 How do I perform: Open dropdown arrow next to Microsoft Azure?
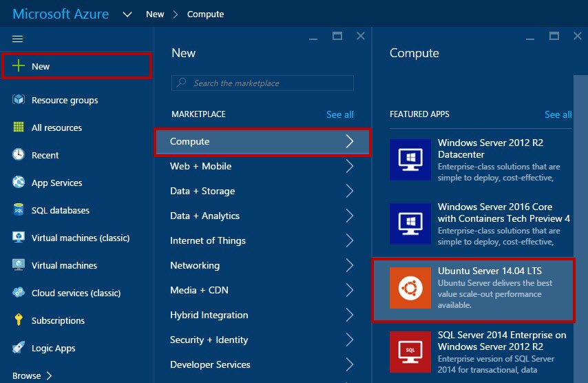pyautogui.click(x=127, y=14)
